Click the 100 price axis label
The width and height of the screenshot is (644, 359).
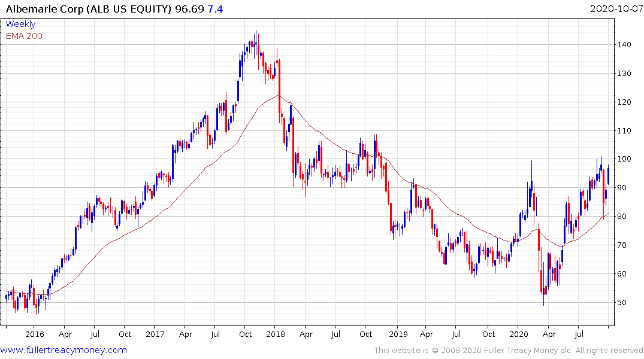pyautogui.click(x=624, y=159)
